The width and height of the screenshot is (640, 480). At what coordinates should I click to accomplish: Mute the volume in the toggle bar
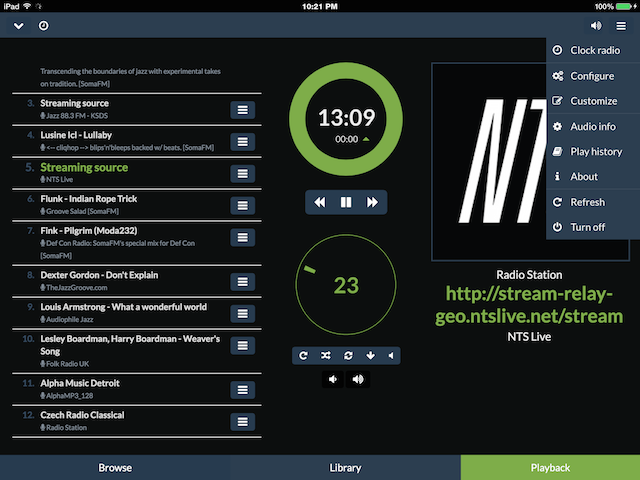coord(391,356)
